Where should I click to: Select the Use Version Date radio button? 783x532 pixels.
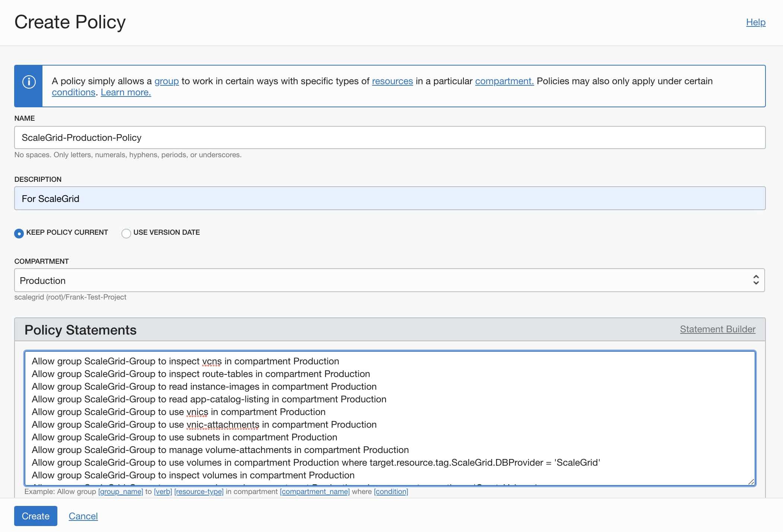coord(126,233)
